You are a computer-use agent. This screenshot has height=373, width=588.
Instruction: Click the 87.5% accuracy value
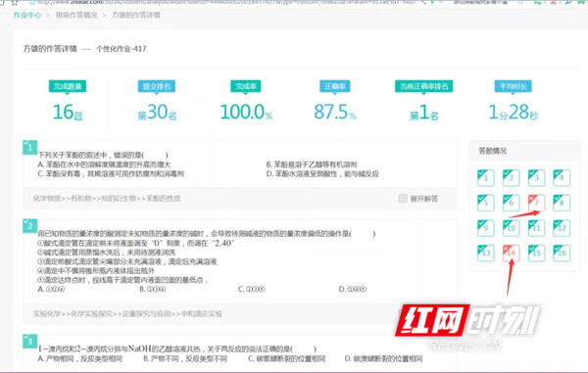point(335,112)
